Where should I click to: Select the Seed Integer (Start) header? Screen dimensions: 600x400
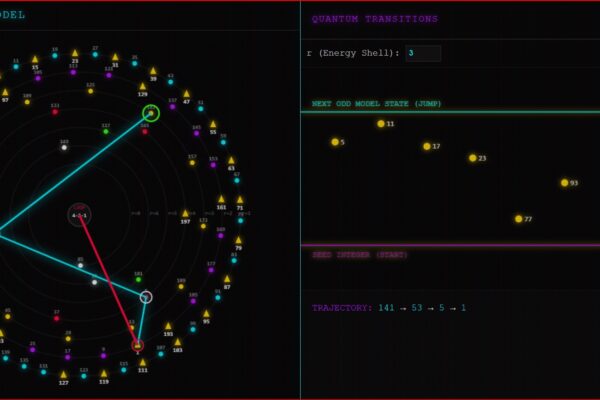(x=359, y=255)
